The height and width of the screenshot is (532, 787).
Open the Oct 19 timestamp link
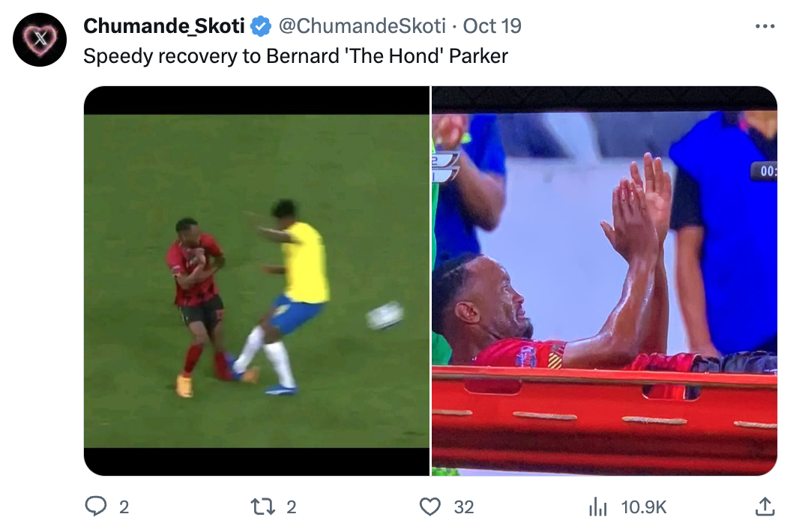[492, 26]
